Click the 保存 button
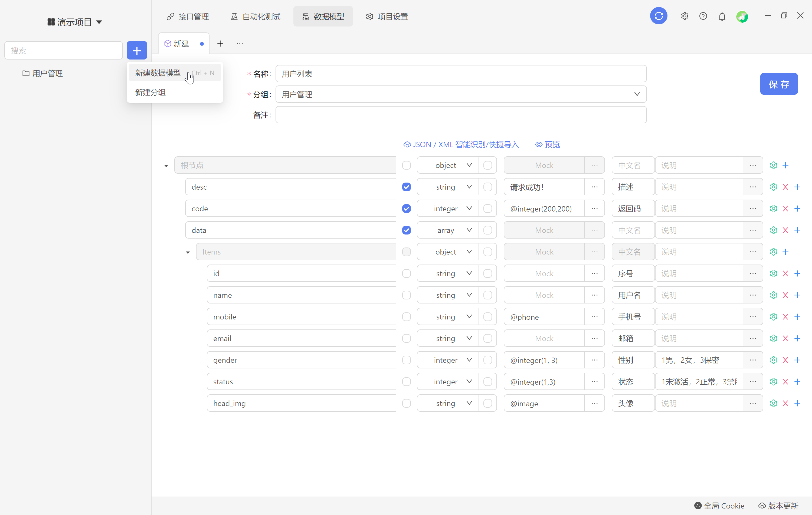The image size is (812, 515). click(779, 84)
